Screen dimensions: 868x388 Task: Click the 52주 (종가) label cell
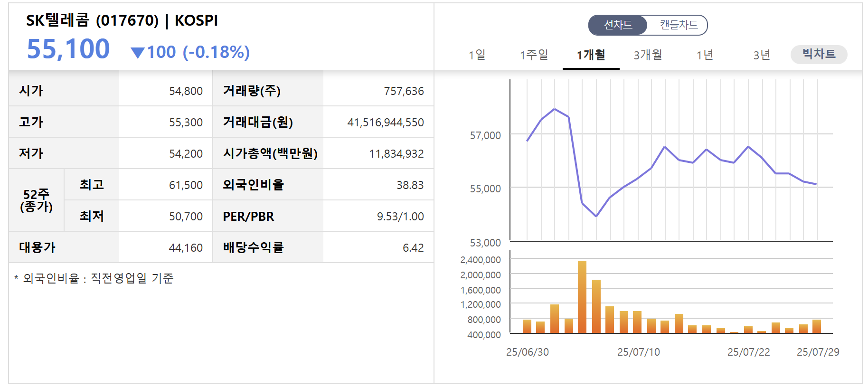pyautogui.click(x=36, y=200)
